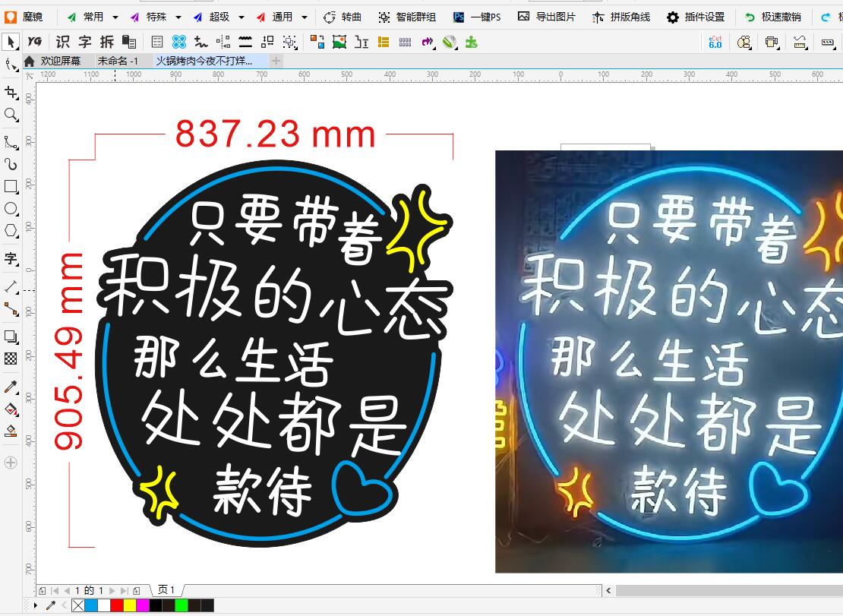Viewport: 843px width, 616px height.
Task: Pick the red palette swatch
Action: click(117, 606)
